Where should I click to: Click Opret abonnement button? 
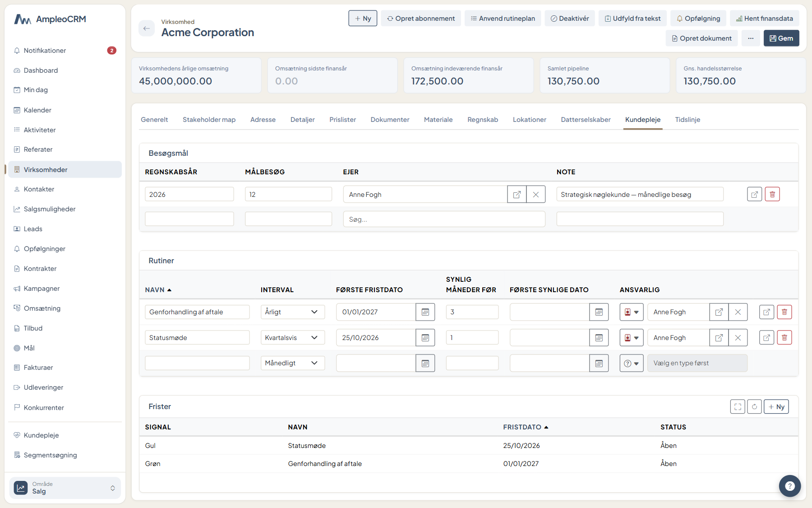point(421,19)
